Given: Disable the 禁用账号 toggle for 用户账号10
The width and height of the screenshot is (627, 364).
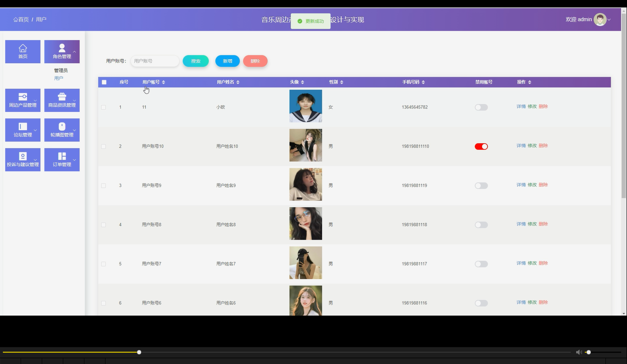Looking at the screenshot, I should pos(481,146).
